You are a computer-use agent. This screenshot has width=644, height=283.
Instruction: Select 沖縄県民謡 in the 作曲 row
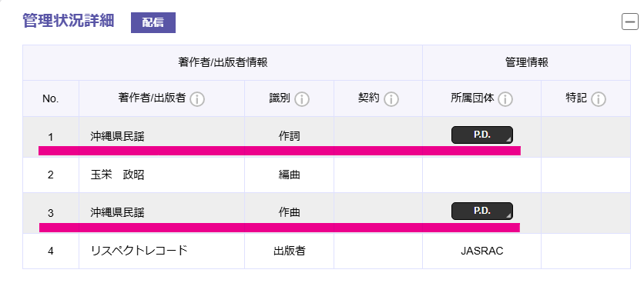coord(117,212)
